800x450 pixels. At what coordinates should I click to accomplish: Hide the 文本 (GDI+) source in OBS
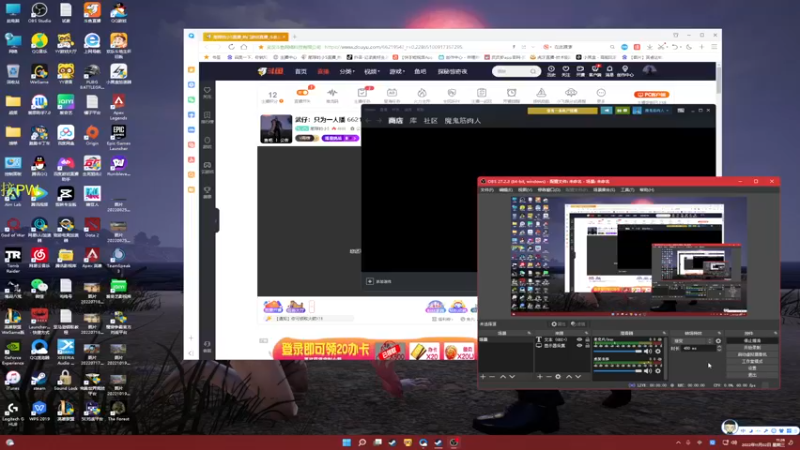pyautogui.click(x=580, y=339)
